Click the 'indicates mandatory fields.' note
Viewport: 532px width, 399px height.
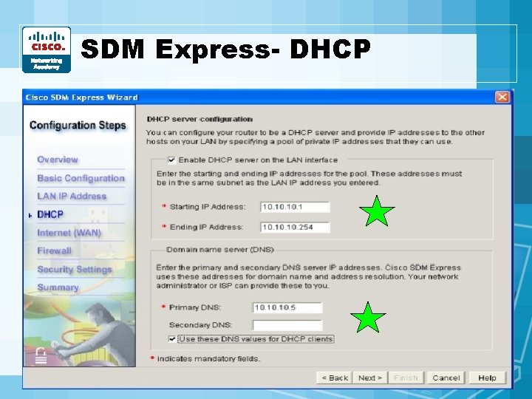click(x=208, y=358)
